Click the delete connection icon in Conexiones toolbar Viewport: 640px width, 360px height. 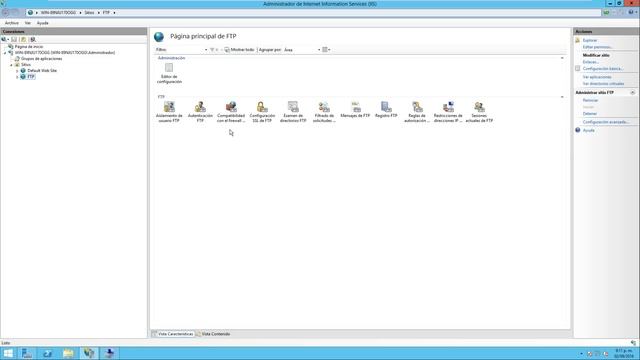[x=33, y=40]
